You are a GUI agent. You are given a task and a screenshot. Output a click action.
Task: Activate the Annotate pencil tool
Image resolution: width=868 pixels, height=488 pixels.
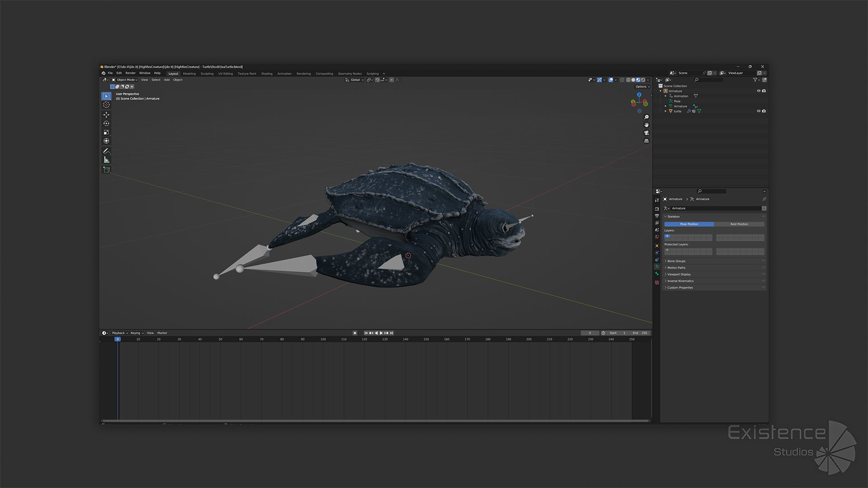pyautogui.click(x=106, y=151)
